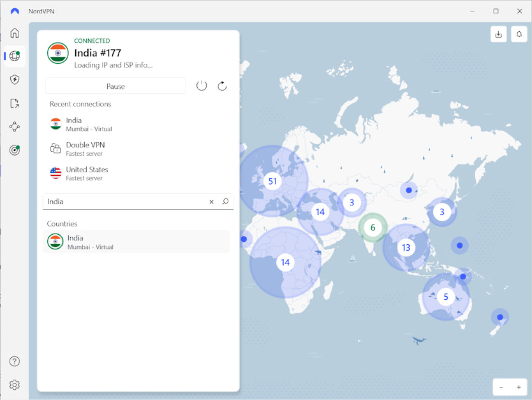
Task: Choose Double VPN recent connection
Action: 85,149
